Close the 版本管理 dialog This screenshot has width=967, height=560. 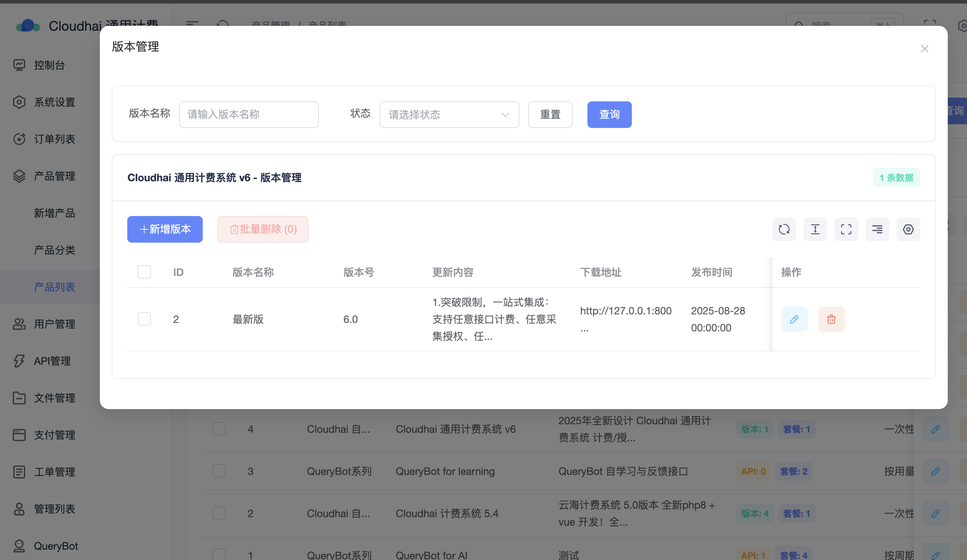(x=924, y=49)
